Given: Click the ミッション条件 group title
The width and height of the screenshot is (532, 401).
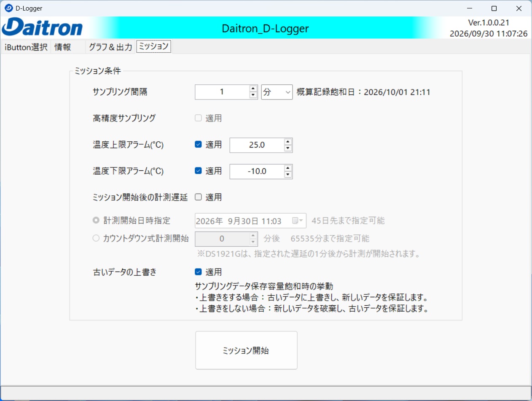Looking at the screenshot, I should coord(97,71).
